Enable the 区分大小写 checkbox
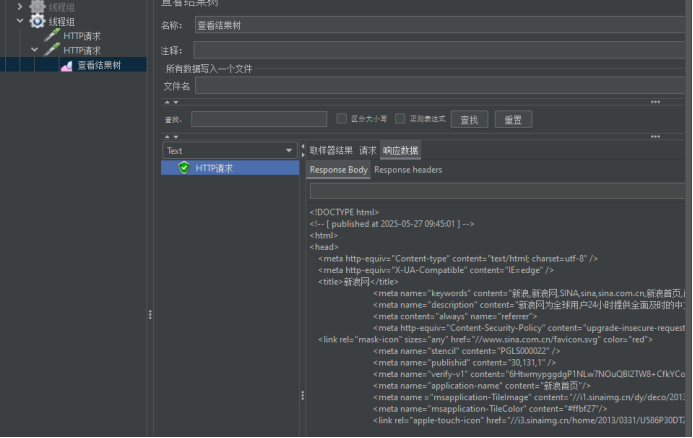The width and height of the screenshot is (693, 438). click(x=341, y=118)
